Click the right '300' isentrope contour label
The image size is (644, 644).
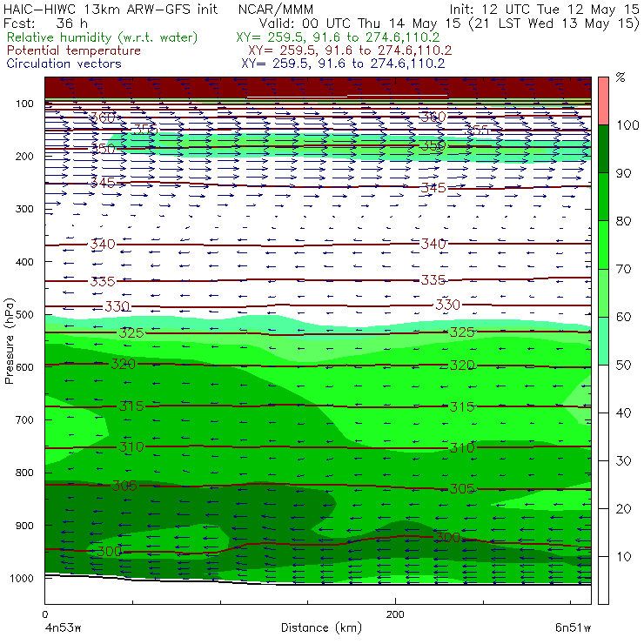point(448,537)
